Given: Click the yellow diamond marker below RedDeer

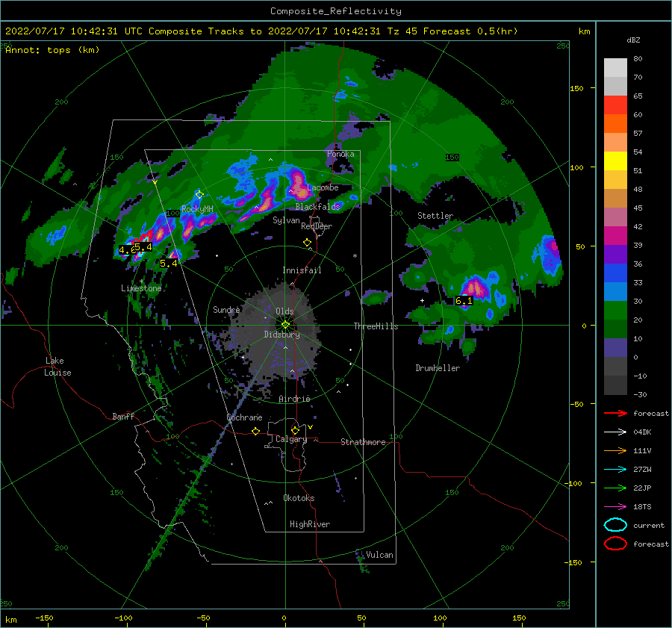Looking at the screenshot, I should click(x=308, y=242).
